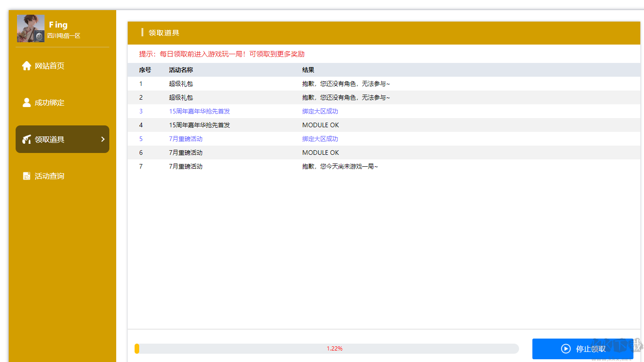
Task: Click sequence number 3 link in table
Action: (x=141, y=111)
